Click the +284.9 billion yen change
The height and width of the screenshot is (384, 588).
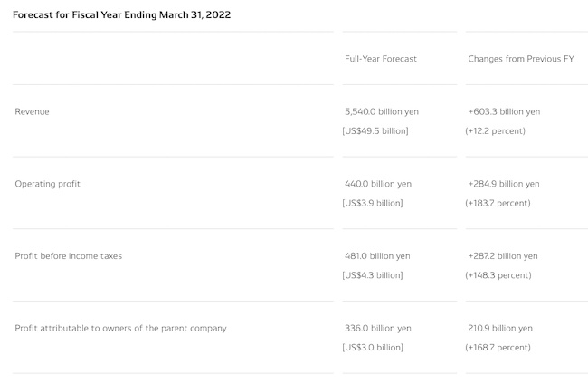coord(504,184)
